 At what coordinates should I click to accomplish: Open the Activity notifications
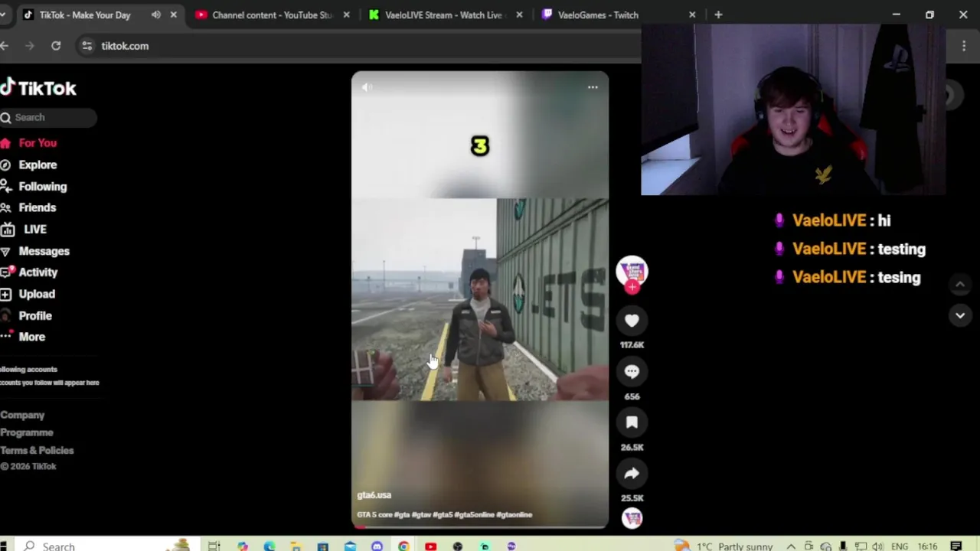[29, 272]
